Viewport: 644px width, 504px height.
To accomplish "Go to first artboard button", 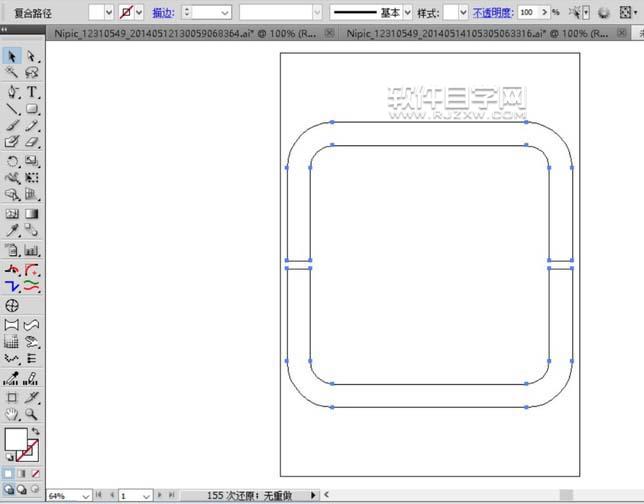I will click(99, 495).
